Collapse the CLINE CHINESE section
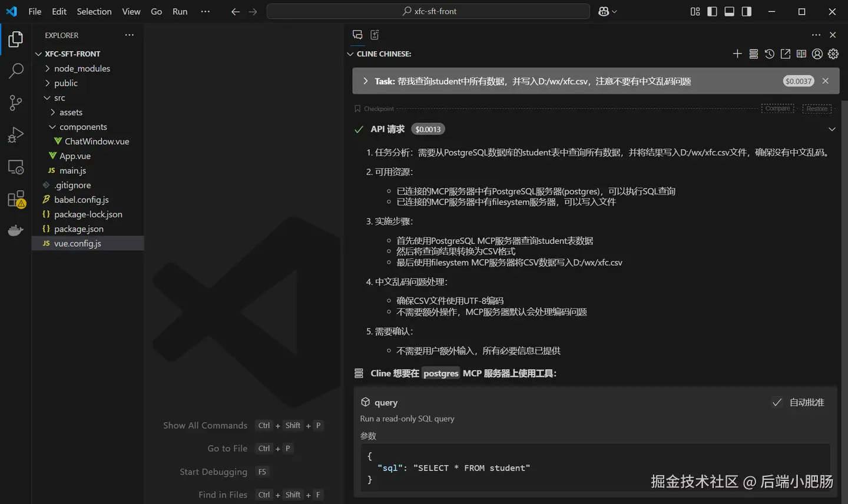The height and width of the screenshot is (504, 848). pyautogui.click(x=350, y=54)
